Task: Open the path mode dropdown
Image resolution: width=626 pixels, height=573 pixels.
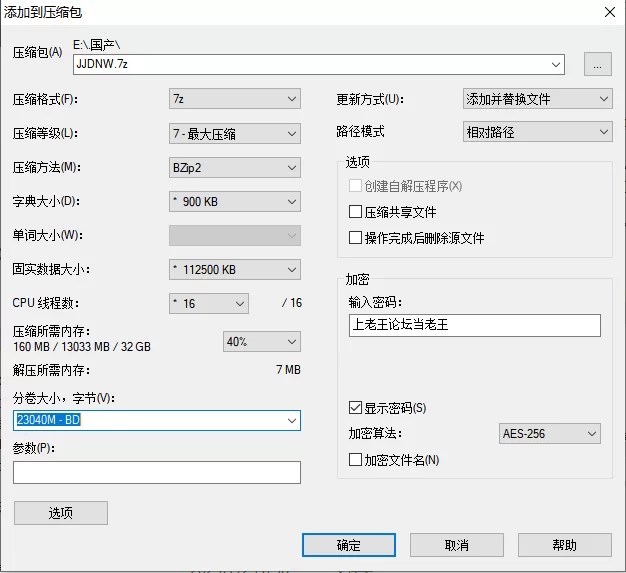Action: (x=537, y=132)
